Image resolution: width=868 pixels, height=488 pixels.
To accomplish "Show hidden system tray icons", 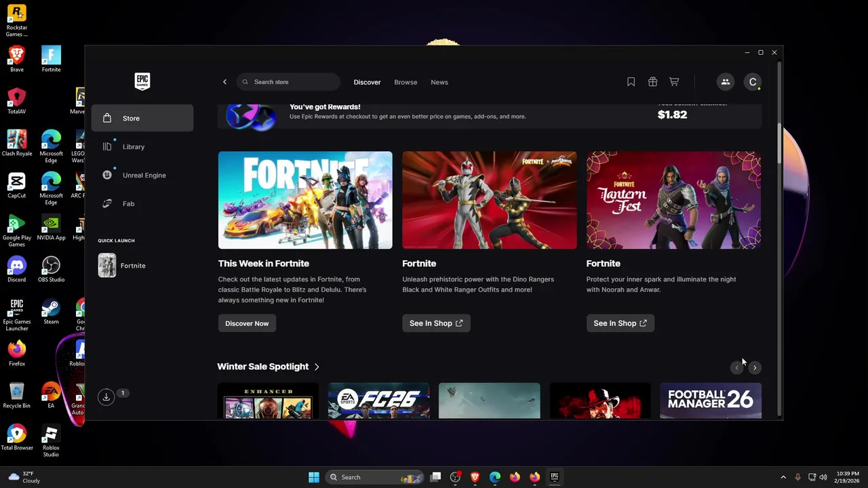I will (783, 477).
